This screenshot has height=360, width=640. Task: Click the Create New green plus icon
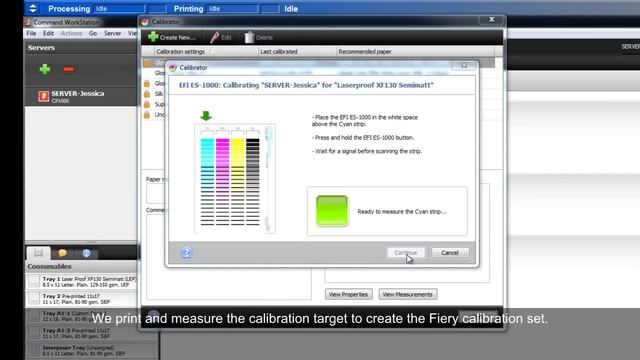tap(153, 37)
